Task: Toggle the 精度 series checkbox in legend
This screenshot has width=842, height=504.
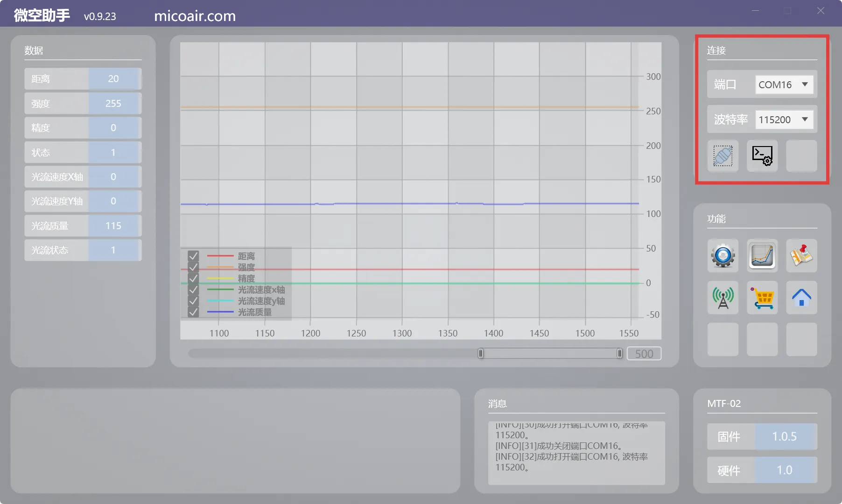Action: [193, 279]
